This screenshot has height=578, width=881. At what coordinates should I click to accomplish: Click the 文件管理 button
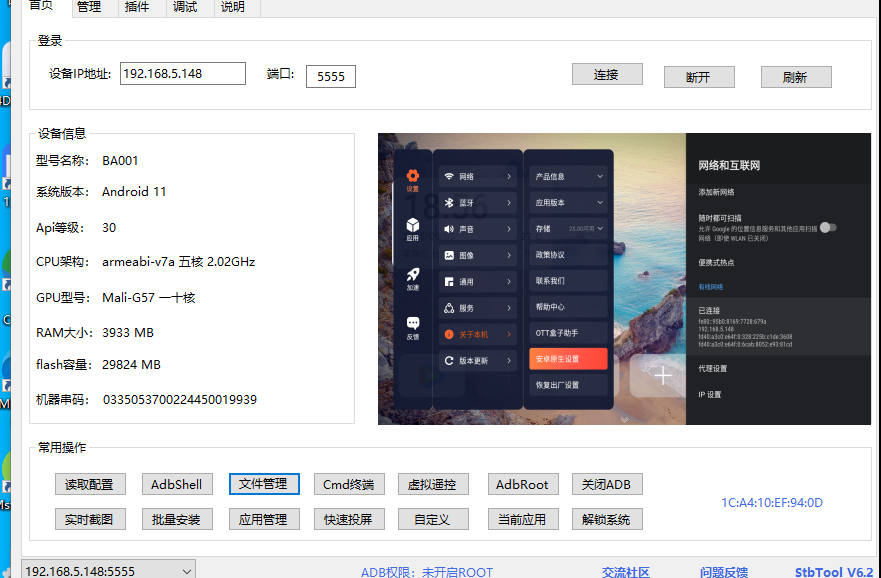pos(264,484)
